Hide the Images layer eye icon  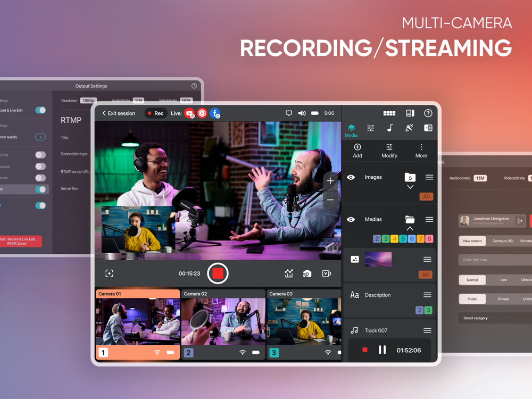click(351, 177)
